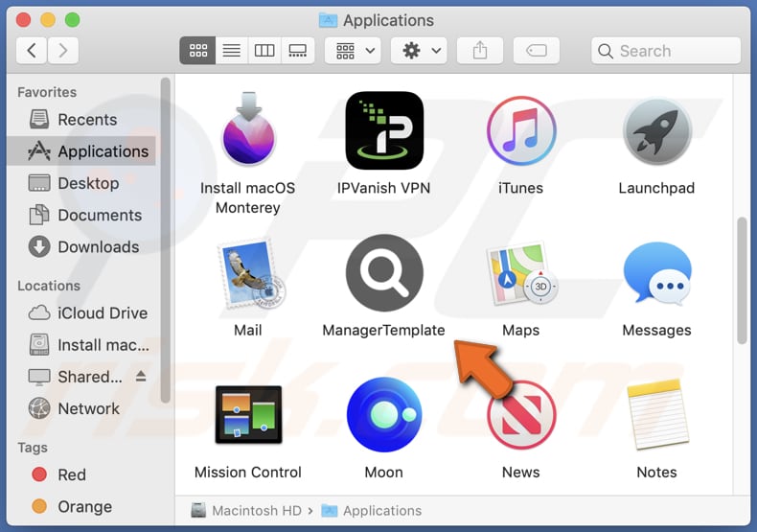Launch IPVanish VPN app
757x532 pixels.
pyautogui.click(x=384, y=130)
